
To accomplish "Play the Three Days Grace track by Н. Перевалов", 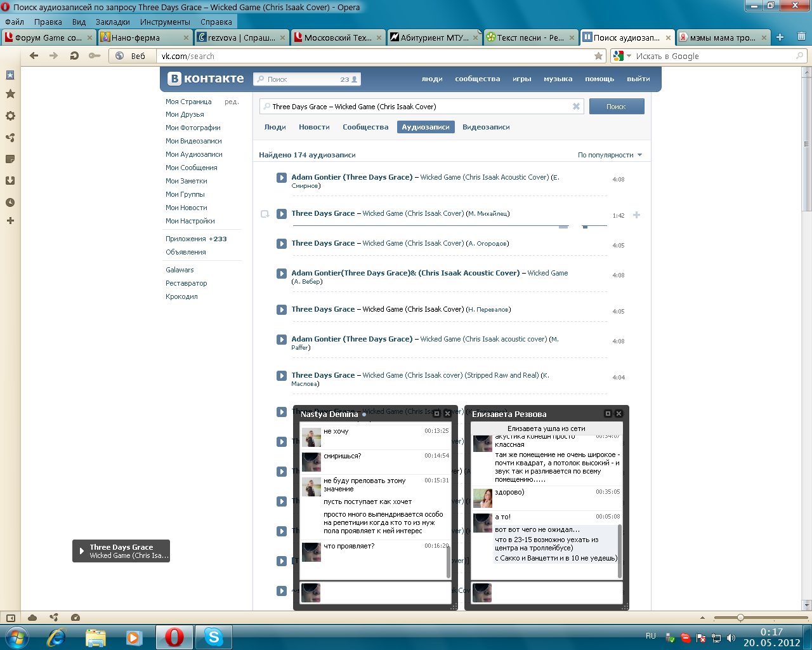I will 282,310.
